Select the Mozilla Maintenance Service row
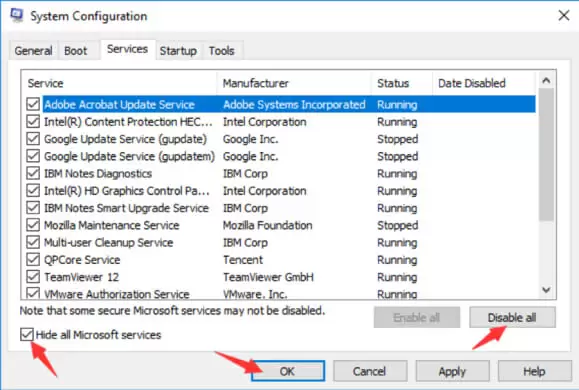This screenshot has width=579, height=390. click(x=281, y=225)
